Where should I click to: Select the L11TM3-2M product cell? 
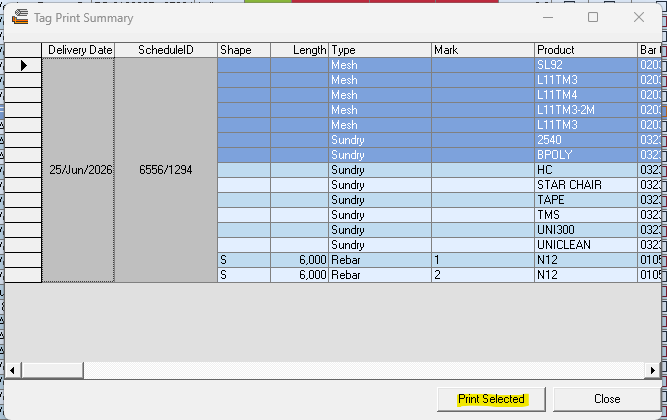click(x=586, y=110)
